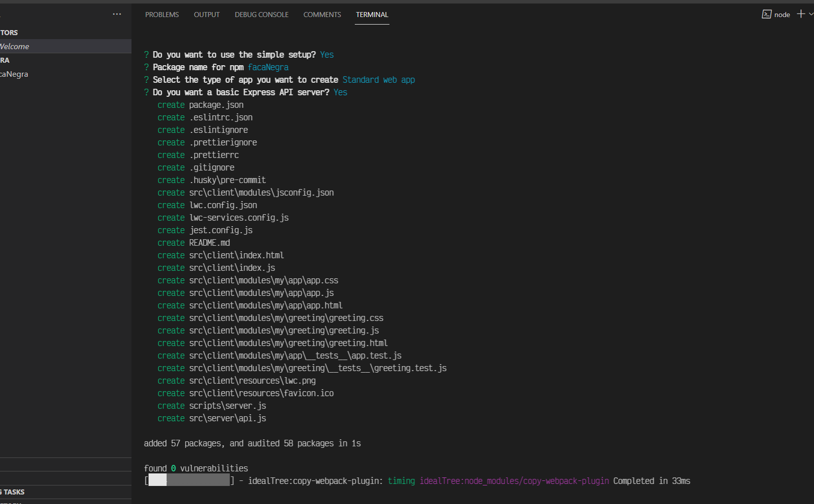Click the 'Do you want a basic Express API server?' prompt

pos(241,92)
